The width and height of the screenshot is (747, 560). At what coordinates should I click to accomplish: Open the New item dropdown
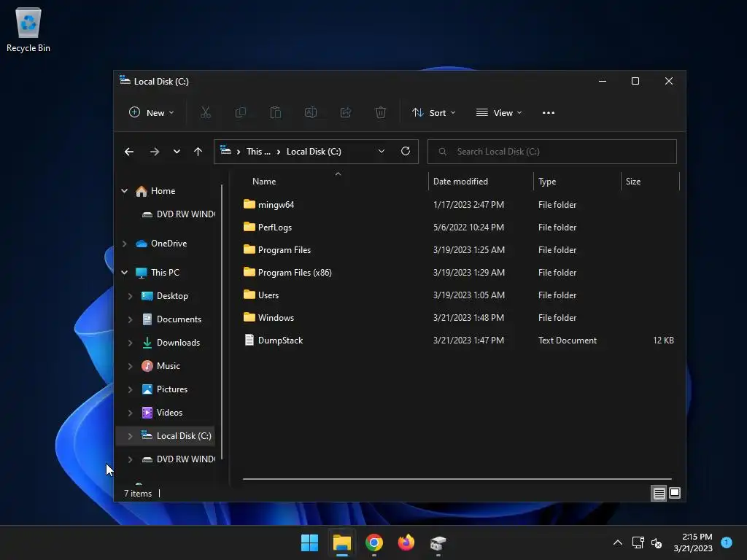152,113
